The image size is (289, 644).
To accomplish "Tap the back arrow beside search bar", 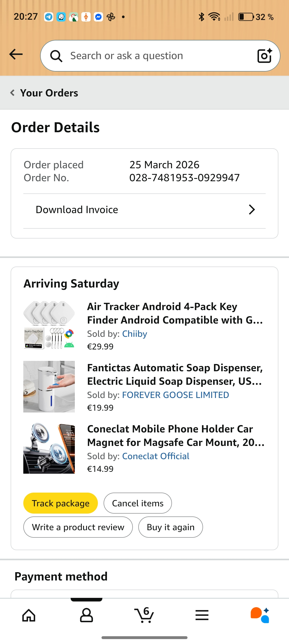I will (x=16, y=54).
